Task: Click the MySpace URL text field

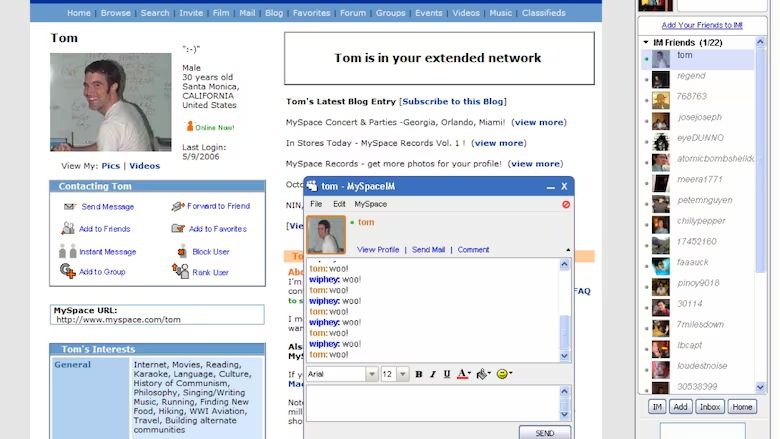Action: pyautogui.click(x=157, y=315)
